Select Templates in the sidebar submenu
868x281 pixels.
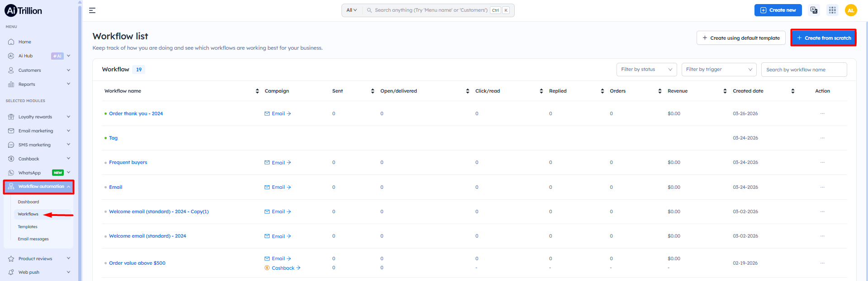(28, 227)
